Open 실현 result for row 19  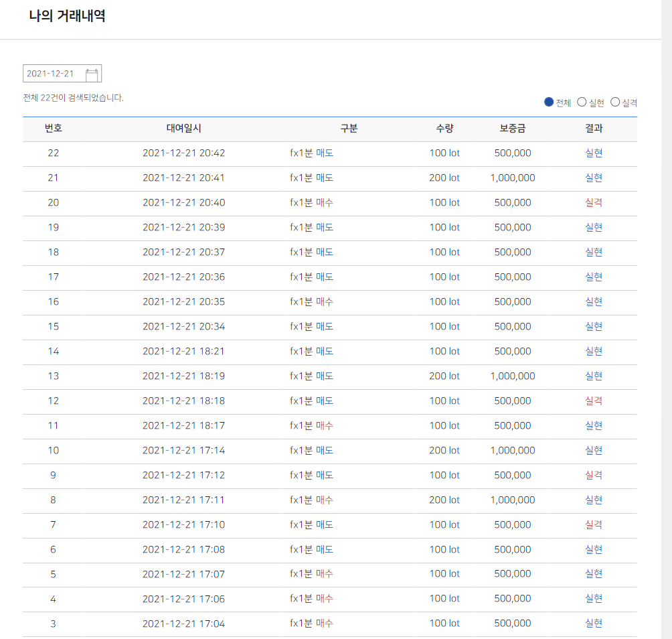tap(594, 227)
